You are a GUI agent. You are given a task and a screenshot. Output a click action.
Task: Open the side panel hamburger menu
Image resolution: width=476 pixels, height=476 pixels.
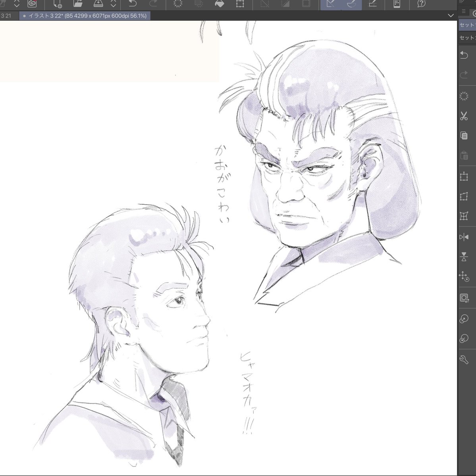point(463,12)
